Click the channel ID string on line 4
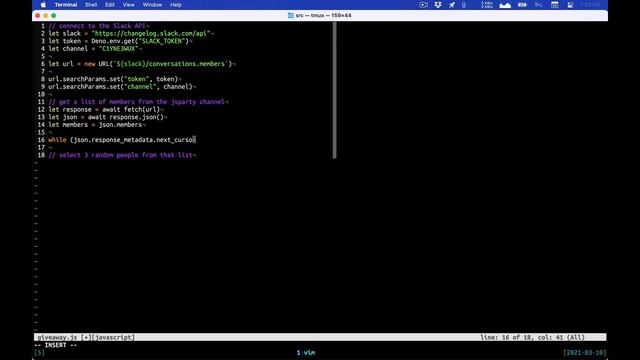The width and height of the screenshot is (640, 360). 118,49
